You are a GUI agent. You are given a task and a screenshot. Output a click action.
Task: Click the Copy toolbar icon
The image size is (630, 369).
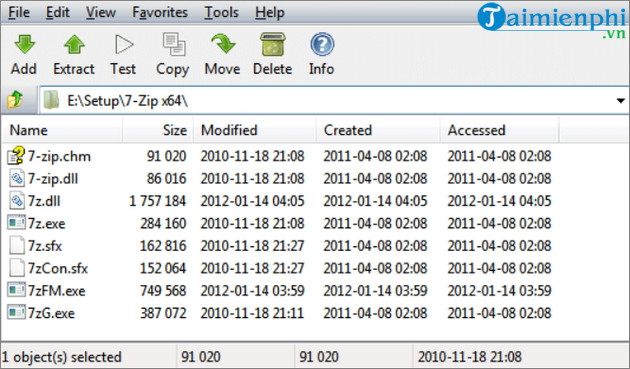tap(174, 44)
